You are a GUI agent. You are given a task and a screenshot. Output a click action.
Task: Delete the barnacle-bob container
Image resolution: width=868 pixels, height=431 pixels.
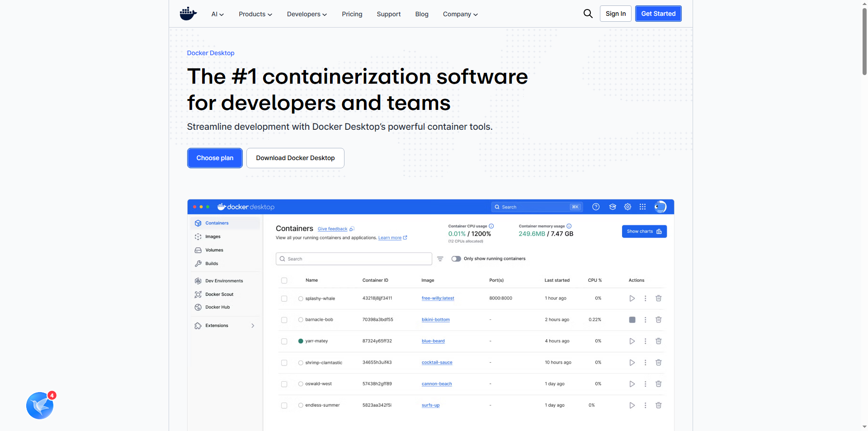[659, 320]
